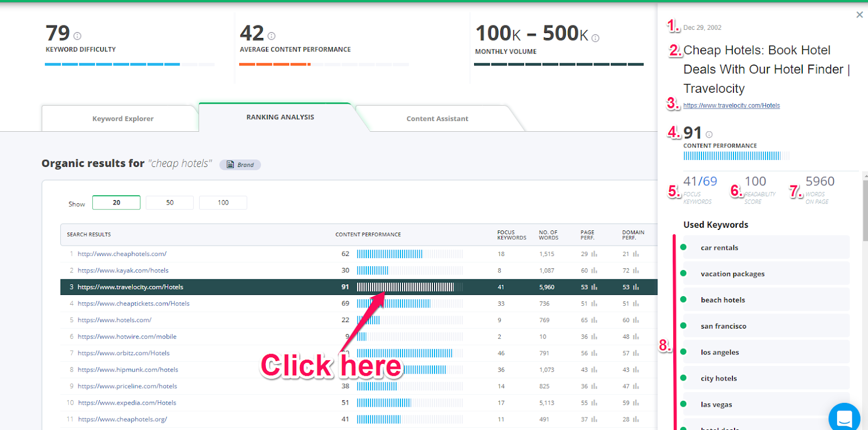868x430 pixels.
Task: Click page perf chart icon for hotwire.com row
Action: pos(594,337)
